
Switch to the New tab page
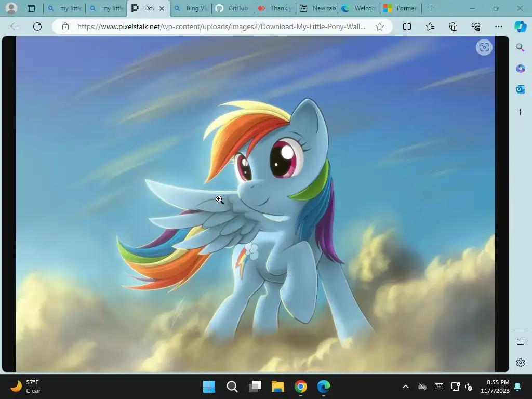coord(317,8)
